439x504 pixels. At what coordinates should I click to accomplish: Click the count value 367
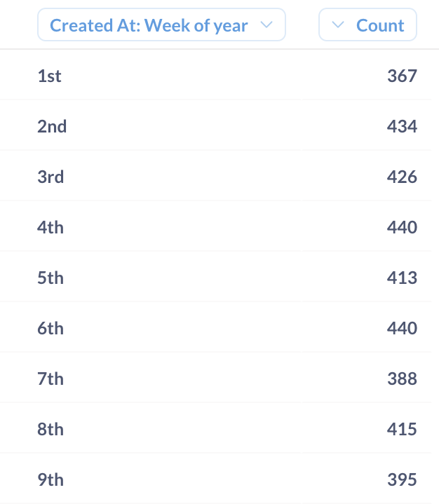point(402,76)
